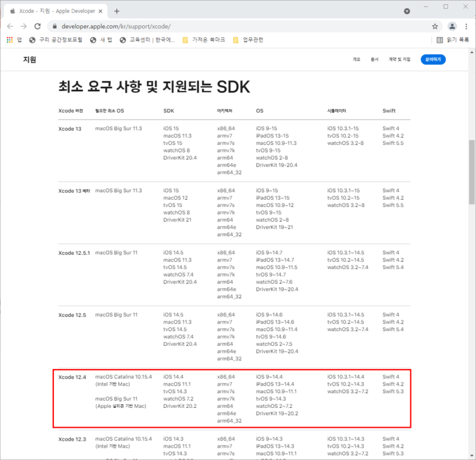Click the Xcode 12.5.1 row label

click(x=74, y=253)
